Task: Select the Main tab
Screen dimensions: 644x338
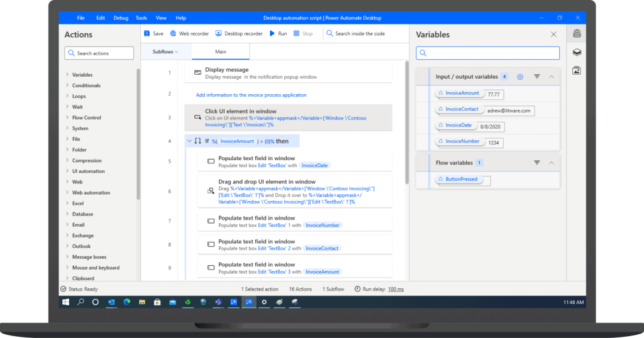Action: click(221, 52)
